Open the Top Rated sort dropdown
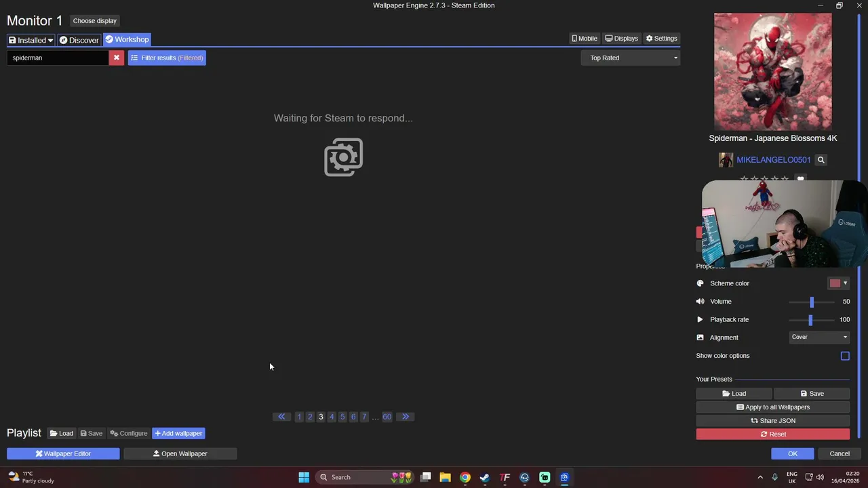Image resolution: width=868 pixels, height=488 pixels. [x=631, y=58]
